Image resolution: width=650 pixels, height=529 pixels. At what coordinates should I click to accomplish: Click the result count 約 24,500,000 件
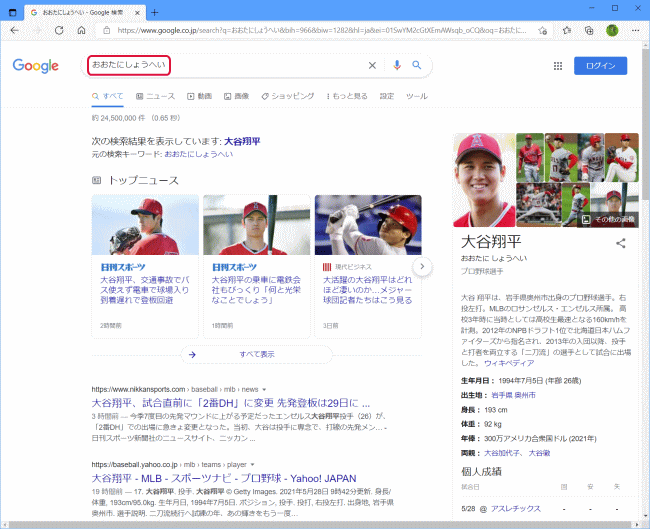tap(118, 118)
